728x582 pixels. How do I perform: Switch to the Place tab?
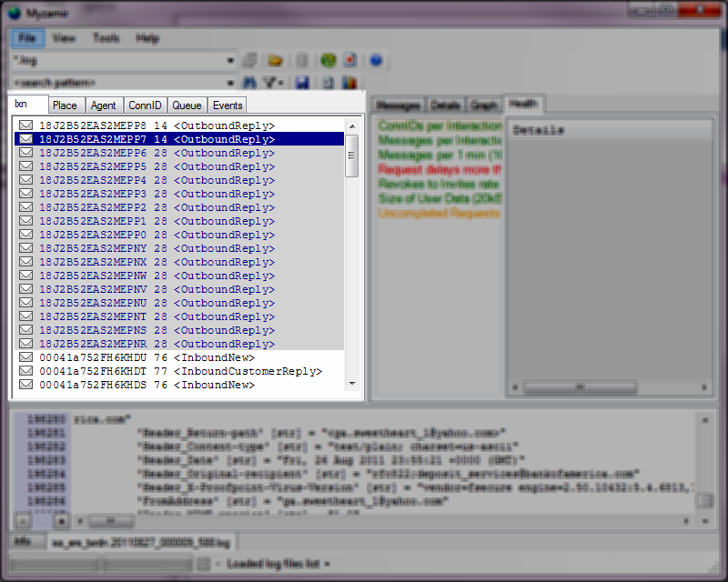tap(65, 105)
